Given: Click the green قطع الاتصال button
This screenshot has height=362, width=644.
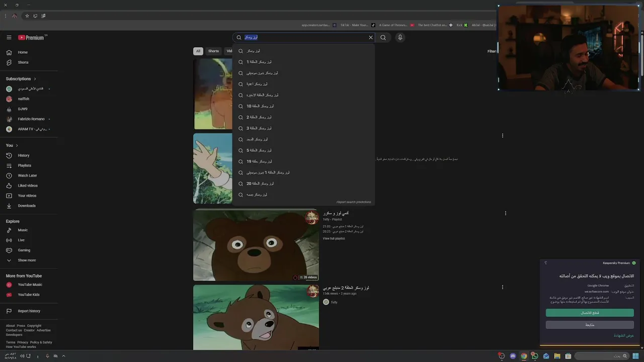Looking at the screenshot, I should pos(590,313).
